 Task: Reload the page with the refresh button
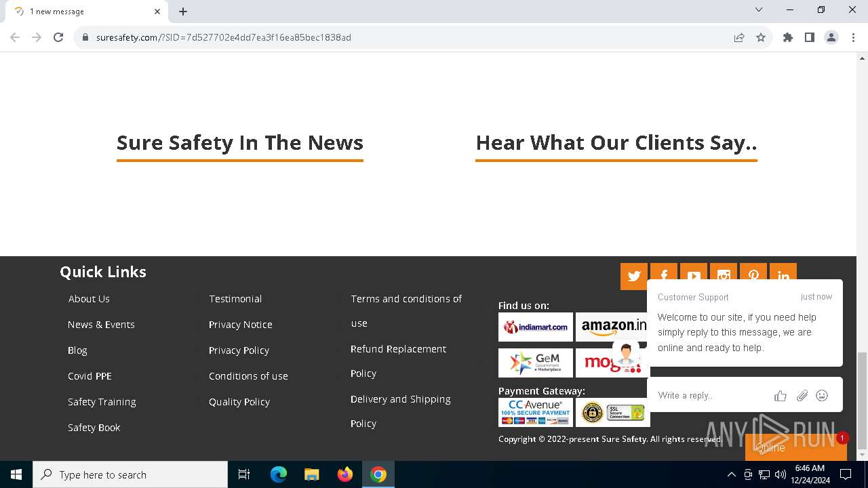coord(58,37)
